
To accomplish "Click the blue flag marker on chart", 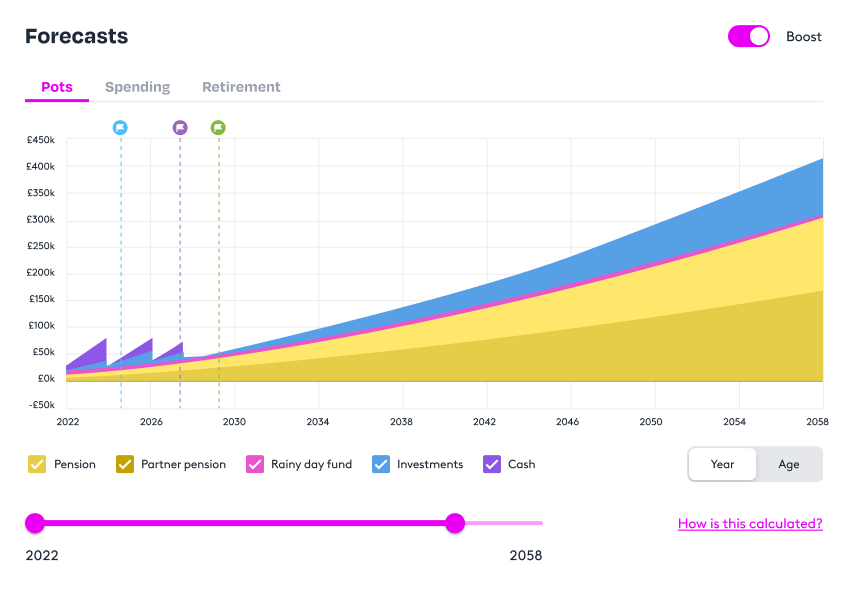I will 120,127.
